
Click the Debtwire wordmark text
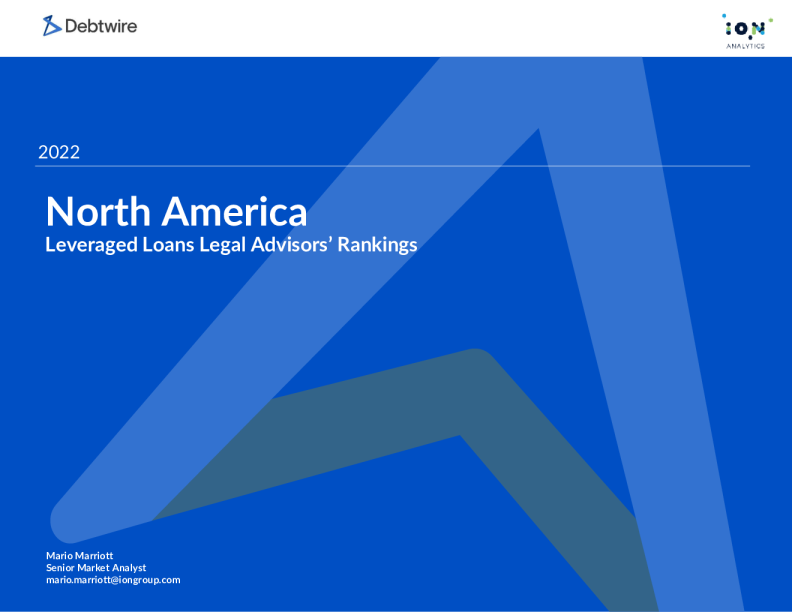(101, 26)
